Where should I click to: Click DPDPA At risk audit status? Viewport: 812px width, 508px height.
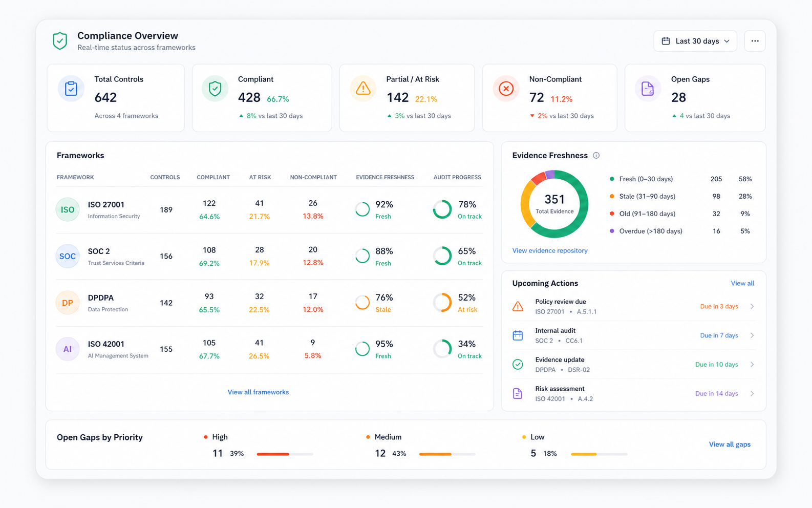(467, 309)
